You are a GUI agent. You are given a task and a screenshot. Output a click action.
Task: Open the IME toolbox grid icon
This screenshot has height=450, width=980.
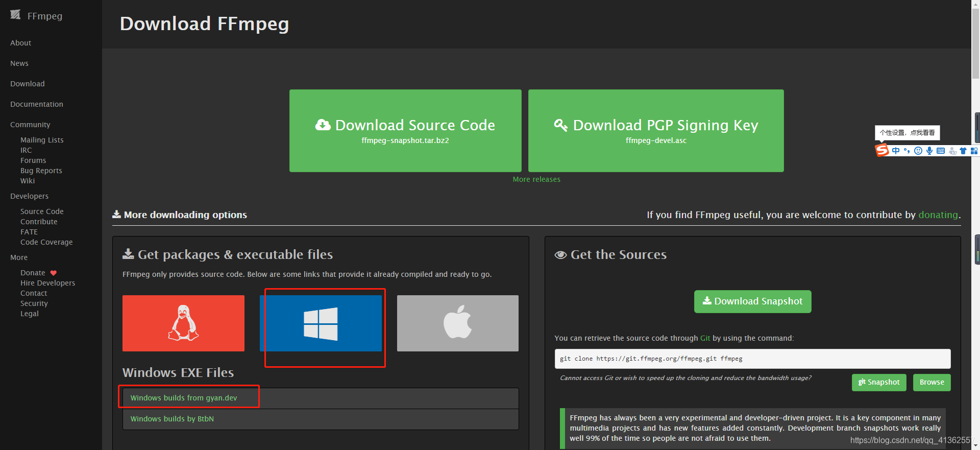coord(974,151)
